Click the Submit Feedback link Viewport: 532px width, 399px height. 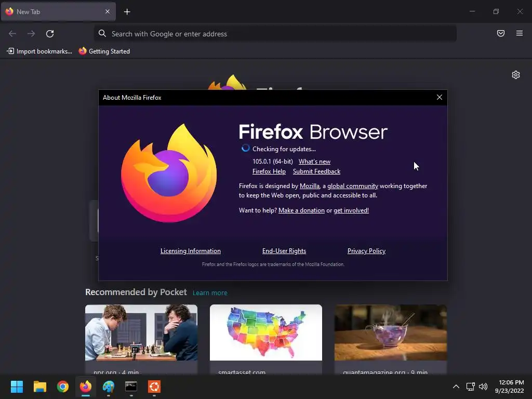(x=316, y=171)
